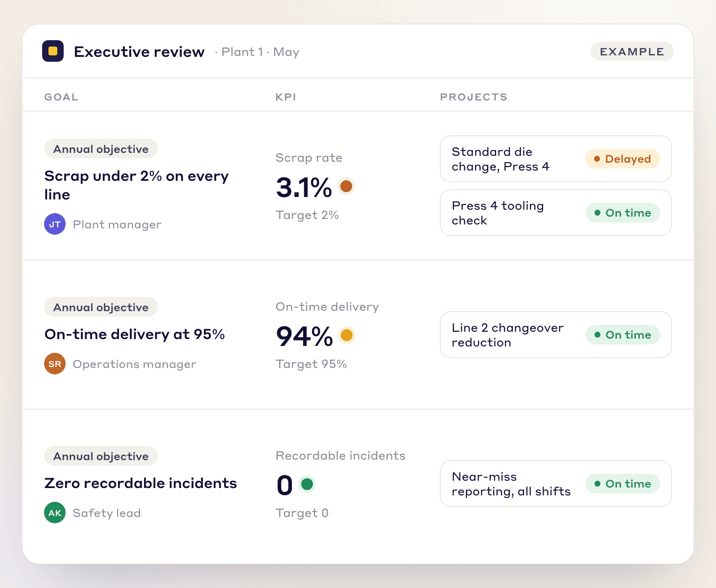
Task: Click the AK avatar for Safety lead
Action: pyautogui.click(x=55, y=513)
